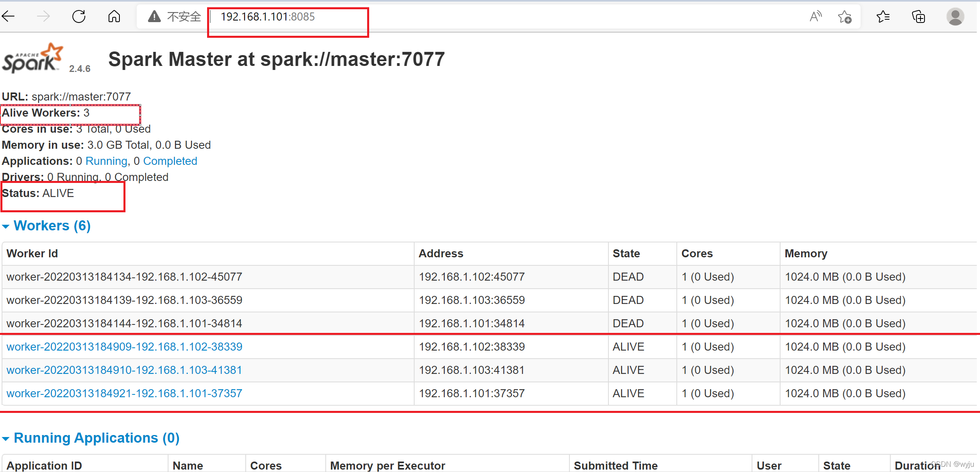Open the browser profile avatar
This screenshot has height=472, width=980.
point(955,16)
